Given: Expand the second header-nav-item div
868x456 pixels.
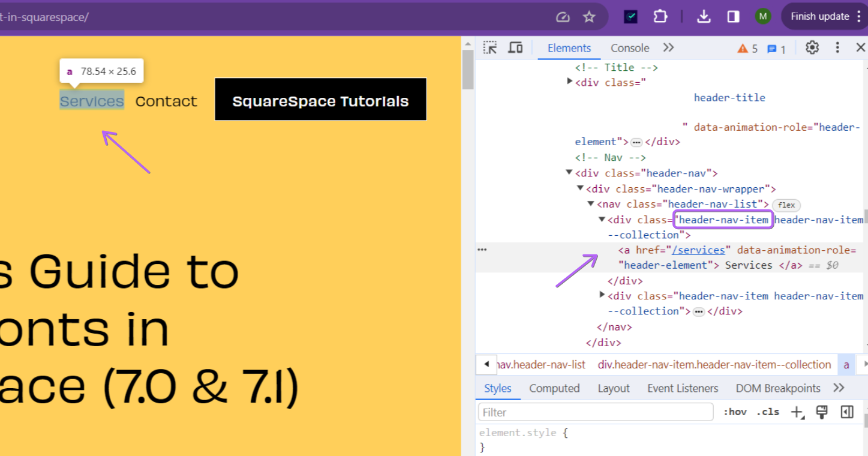Looking at the screenshot, I should 602,295.
